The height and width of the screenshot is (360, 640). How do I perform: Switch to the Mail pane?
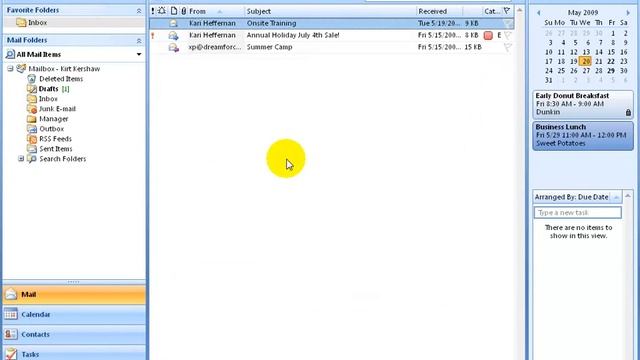pos(74,294)
